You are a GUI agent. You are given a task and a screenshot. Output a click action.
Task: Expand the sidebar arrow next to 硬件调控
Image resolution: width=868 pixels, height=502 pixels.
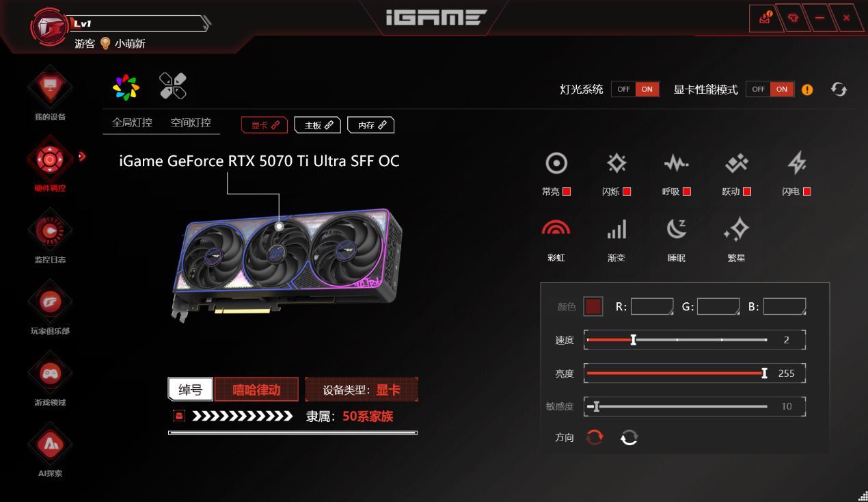tap(82, 157)
